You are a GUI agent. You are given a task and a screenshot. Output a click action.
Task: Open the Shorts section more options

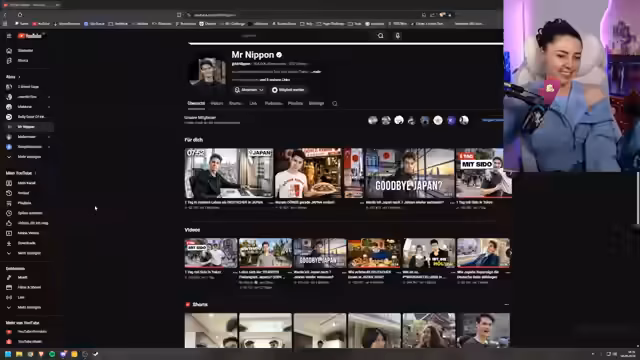point(507,304)
